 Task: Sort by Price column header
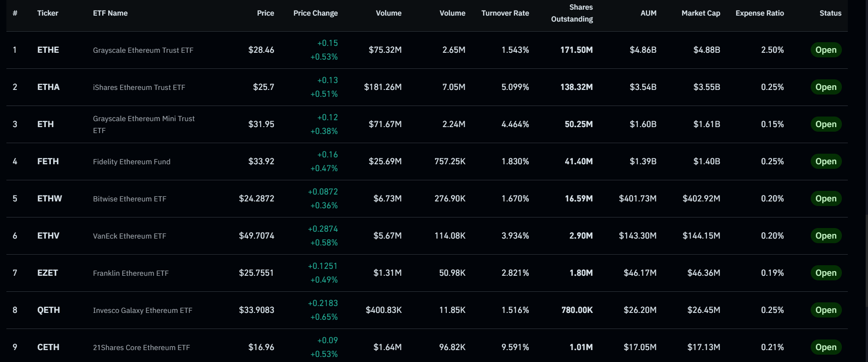click(265, 13)
